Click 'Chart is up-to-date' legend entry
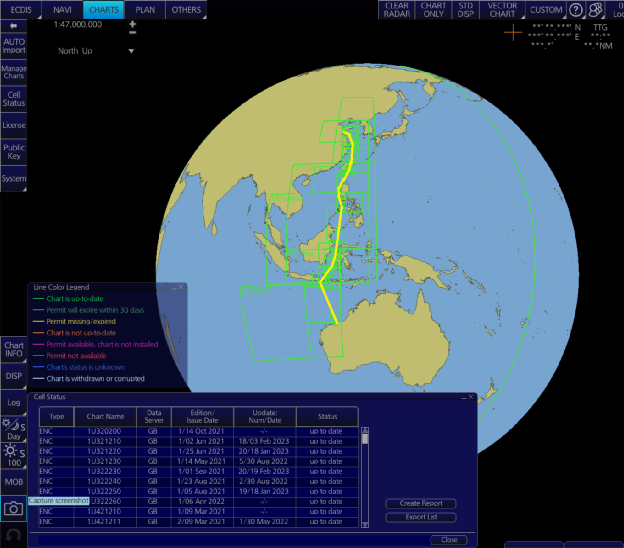The height and width of the screenshot is (548, 624). tap(75, 299)
